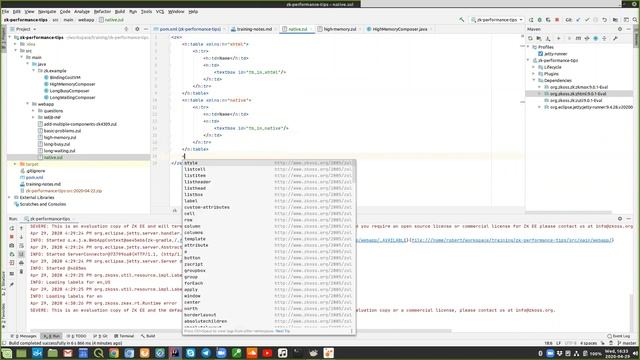Open the VCS menu
This screenshot has height=360, width=640.
tap(160, 11)
